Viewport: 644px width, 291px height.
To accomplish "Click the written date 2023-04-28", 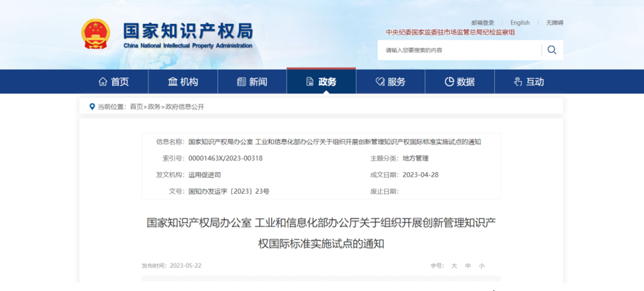I will click(421, 175).
